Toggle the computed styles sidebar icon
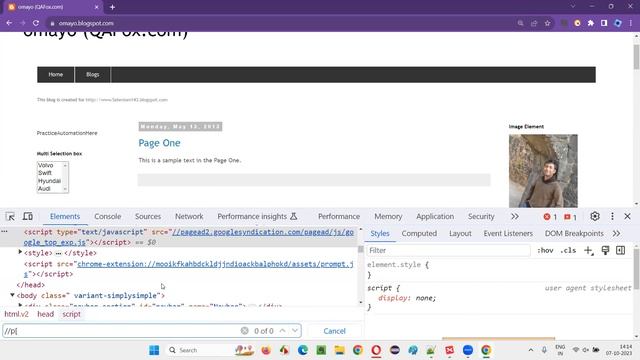The height and width of the screenshot is (360, 640). pyautogui.click(x=620, y=250)
